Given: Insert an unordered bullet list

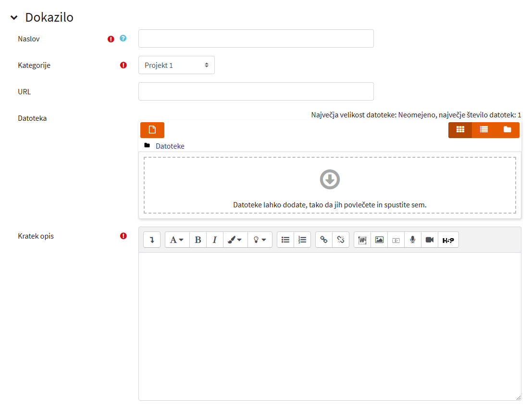Looking at the screenshot, I should point(285,240).
